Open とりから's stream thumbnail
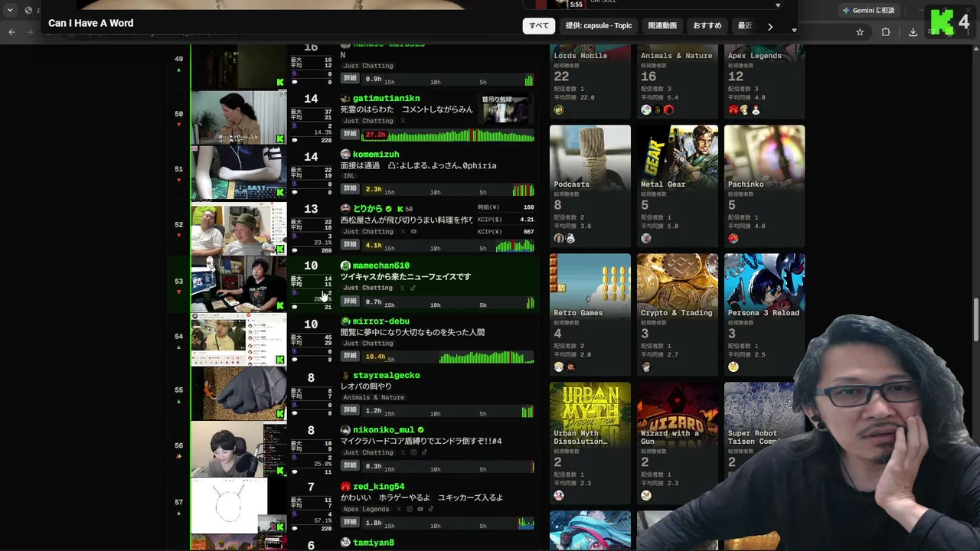The height and width of the screenshot is (551, 980). click(x=238, y=228)
